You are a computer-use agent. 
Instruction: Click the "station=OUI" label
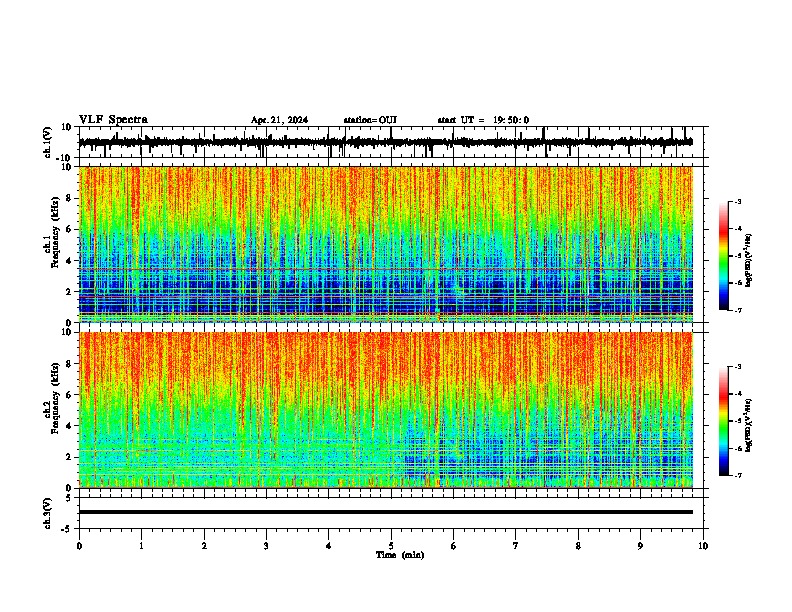coord(370,120)
